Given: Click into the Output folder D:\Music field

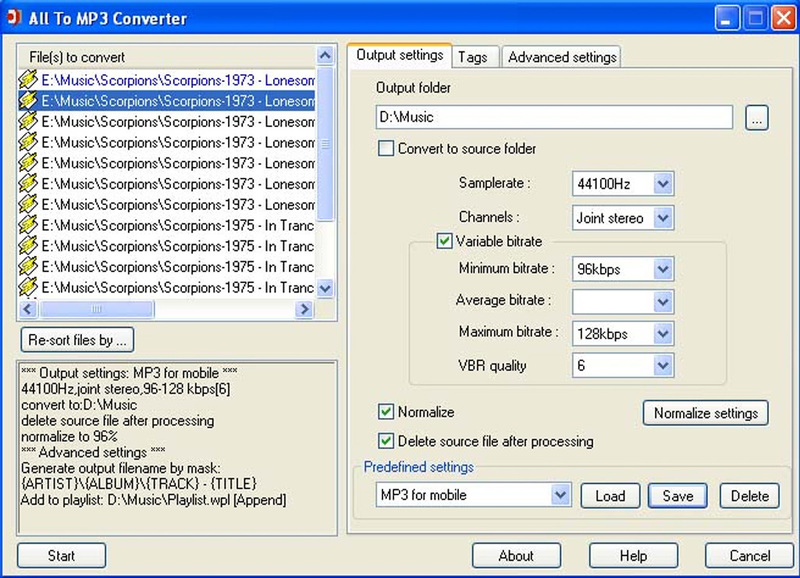Looking at the screenshot, I should coord(554,117).
